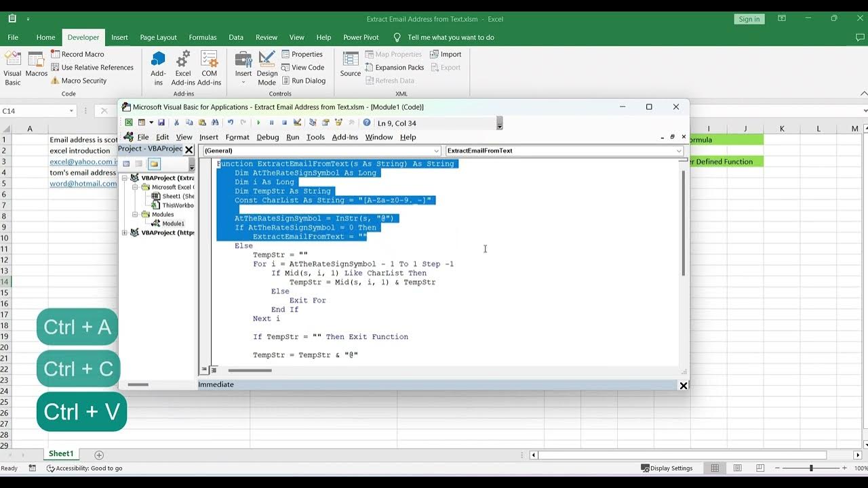Add a new sheet with plus button
Viewport: 868px width, 488px height.
tap(99, 455)
